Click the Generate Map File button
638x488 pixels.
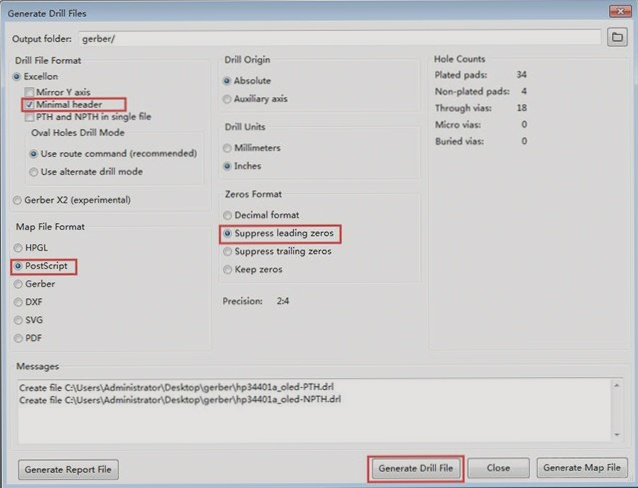pyautogui.click(x=582, y=468)
